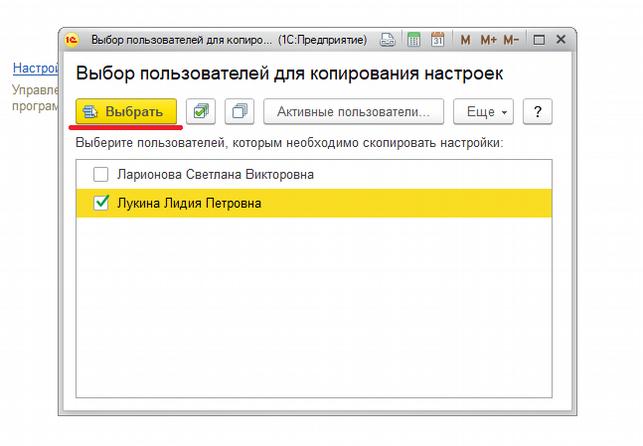Open the calculator icon in title bar
The image size is (643, 446).
click(x=414, y=40)
